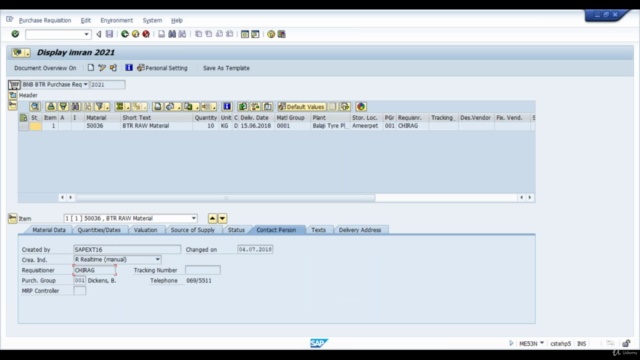Click the Sort ascending icon in item toolbar
Viewport: 640px width, 360px height.
tap(51, 107)
